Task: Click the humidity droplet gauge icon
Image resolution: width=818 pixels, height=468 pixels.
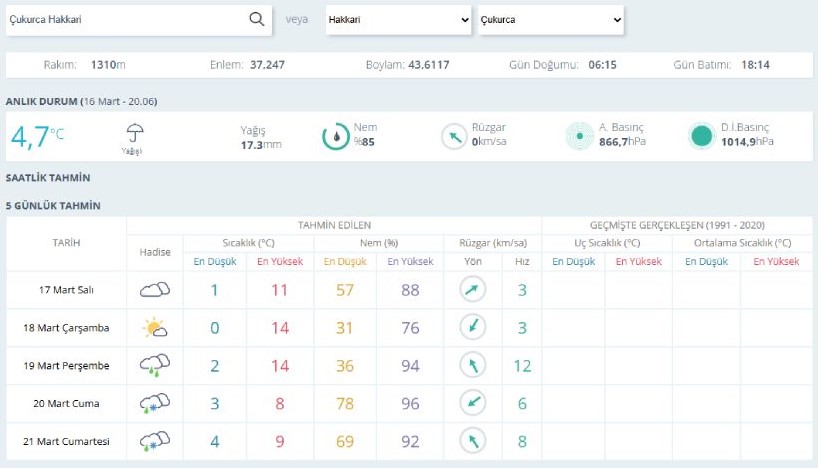Action: [x=335, y=137]
